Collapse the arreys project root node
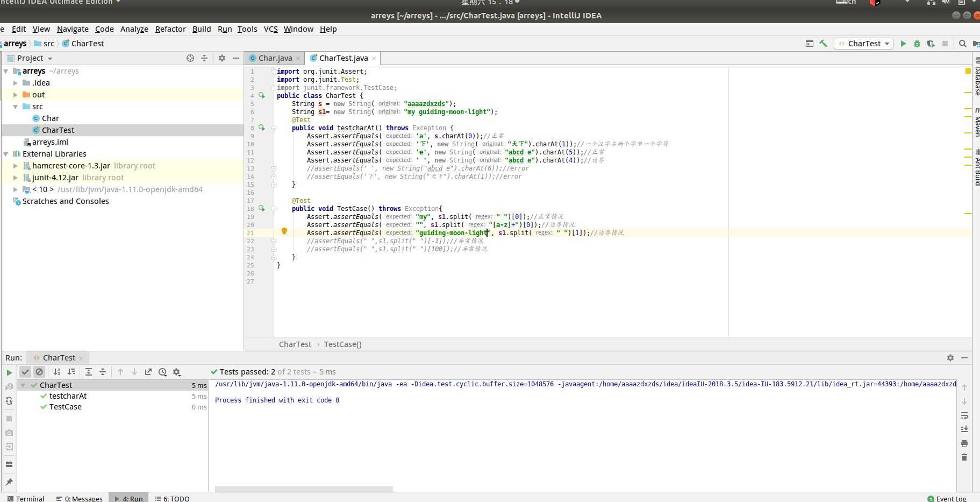The height and width of the screenshot is (502, 980). [6, 71]
